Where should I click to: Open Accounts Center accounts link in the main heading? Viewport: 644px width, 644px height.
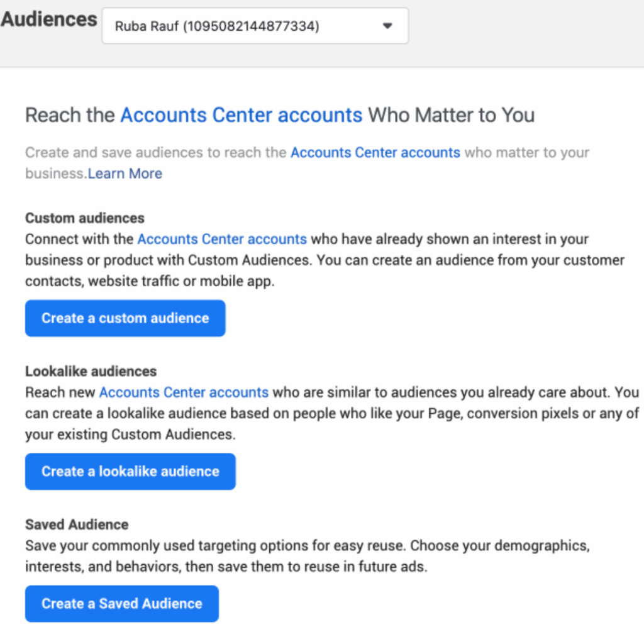pos(241,115)
